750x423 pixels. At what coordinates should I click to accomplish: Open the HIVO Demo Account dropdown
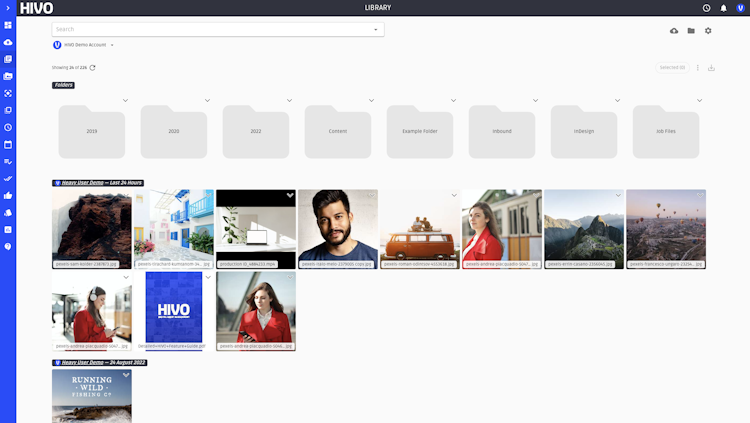click(83, 45)
